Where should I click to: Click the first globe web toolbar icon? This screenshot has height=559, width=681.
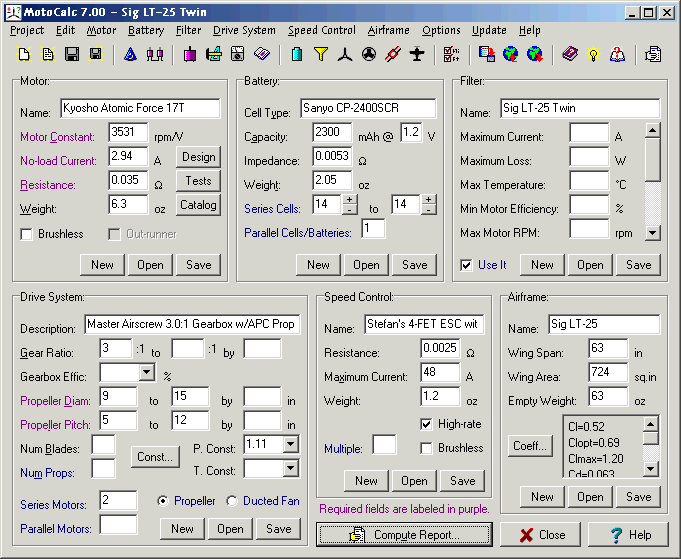[x=511, y=54]
